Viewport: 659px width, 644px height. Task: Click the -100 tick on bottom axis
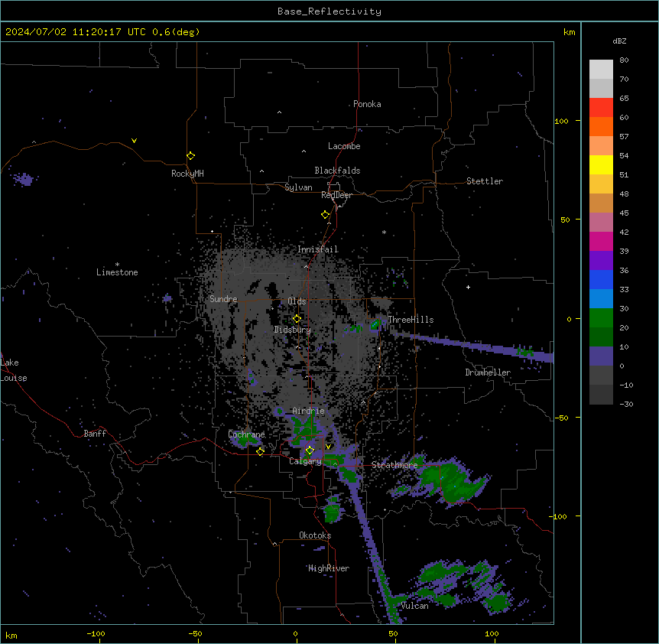(96, 633)
